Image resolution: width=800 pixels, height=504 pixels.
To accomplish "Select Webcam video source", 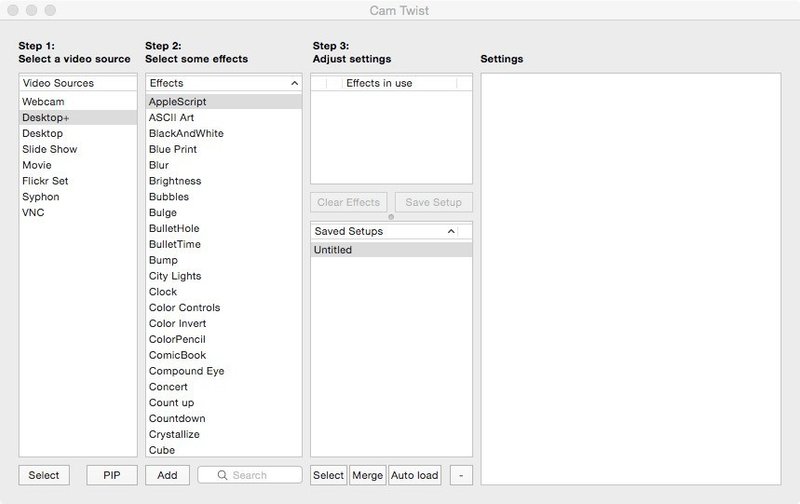I will tap(78, 102).
